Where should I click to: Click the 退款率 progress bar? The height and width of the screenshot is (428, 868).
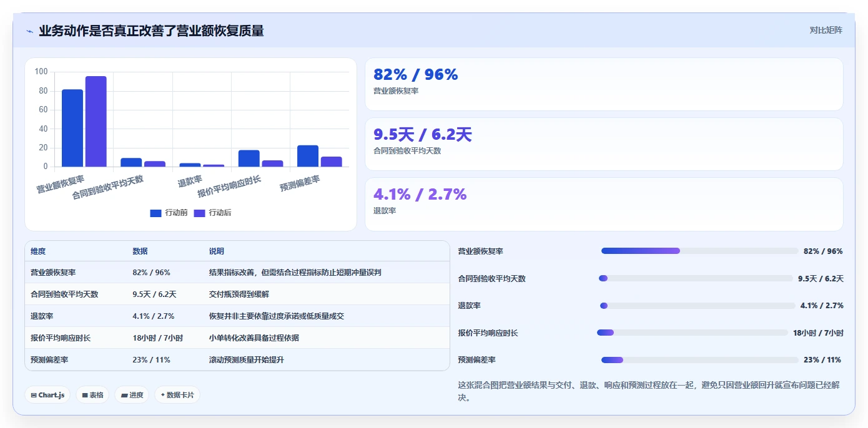[x=696, y=306]
